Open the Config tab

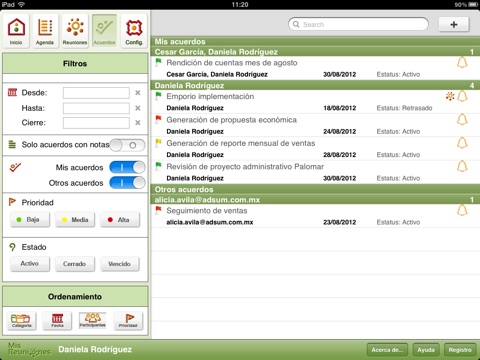134,31
